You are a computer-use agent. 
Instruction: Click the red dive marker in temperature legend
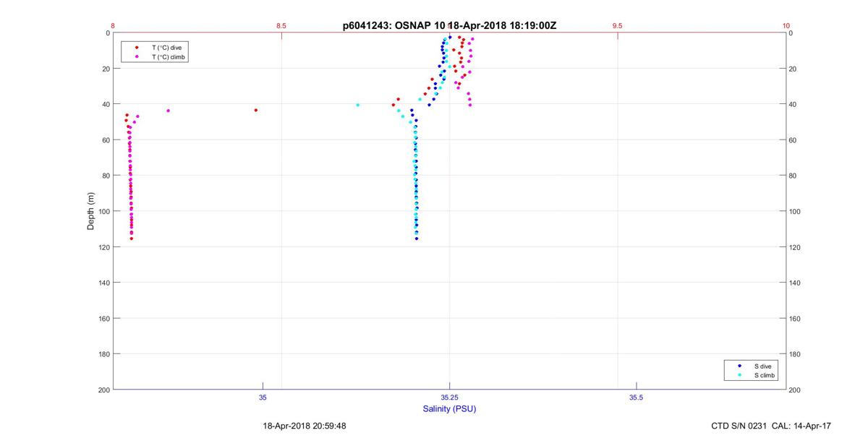[x=137, y=47]
